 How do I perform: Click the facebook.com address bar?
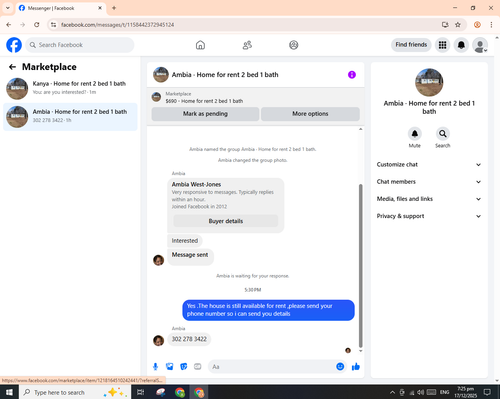point(247,25)
